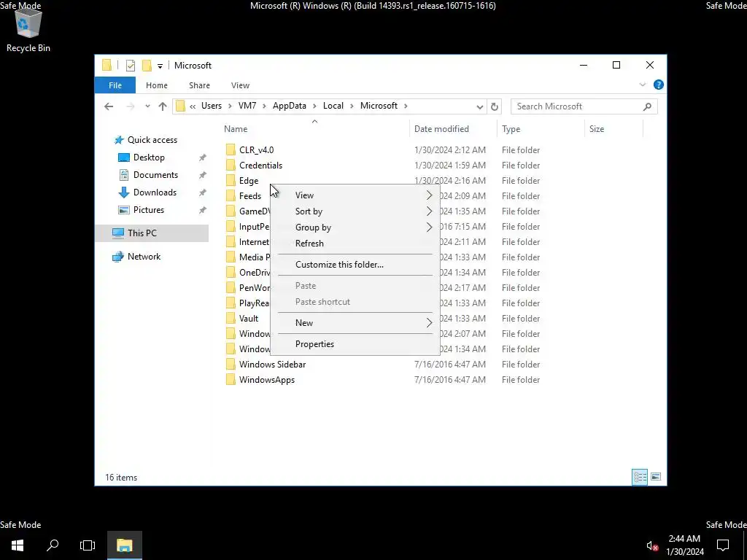Click the taskbar clock showing 2:44 AM
Image resolution: width=747 pixels, height=560 pixels.
pos(684,545)
